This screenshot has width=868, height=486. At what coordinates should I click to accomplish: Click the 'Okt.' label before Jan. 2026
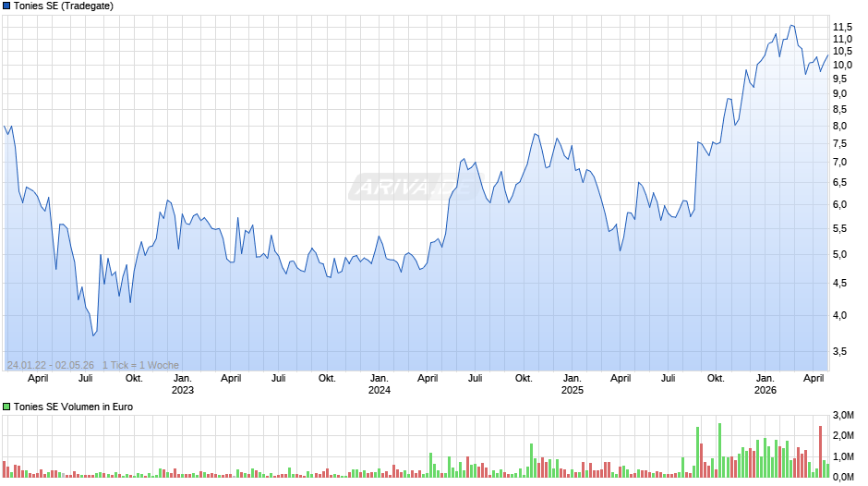click(x=716, y=379)
